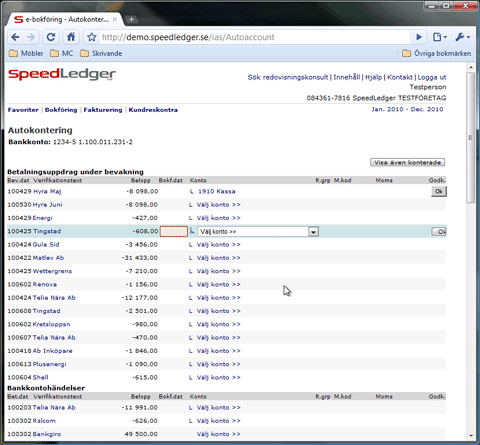Open the 1910 Kassa account link
The height and width of the screenshot is (445, 480).
[x=217, y=191]
